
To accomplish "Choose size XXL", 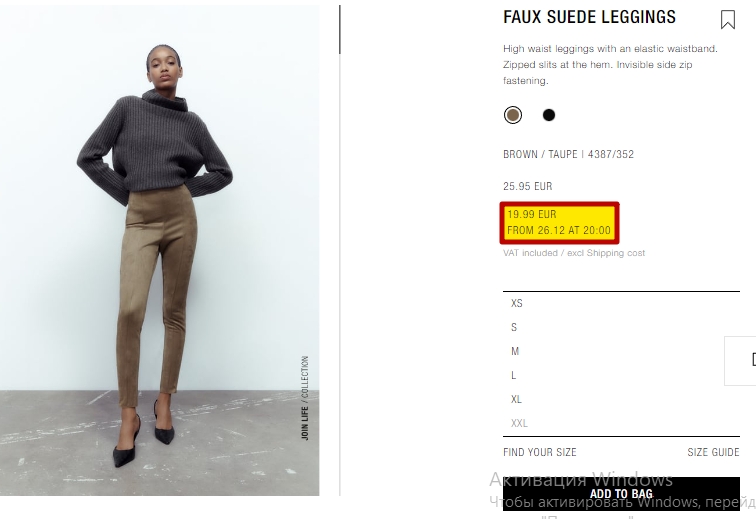I will tap(621, 423).
